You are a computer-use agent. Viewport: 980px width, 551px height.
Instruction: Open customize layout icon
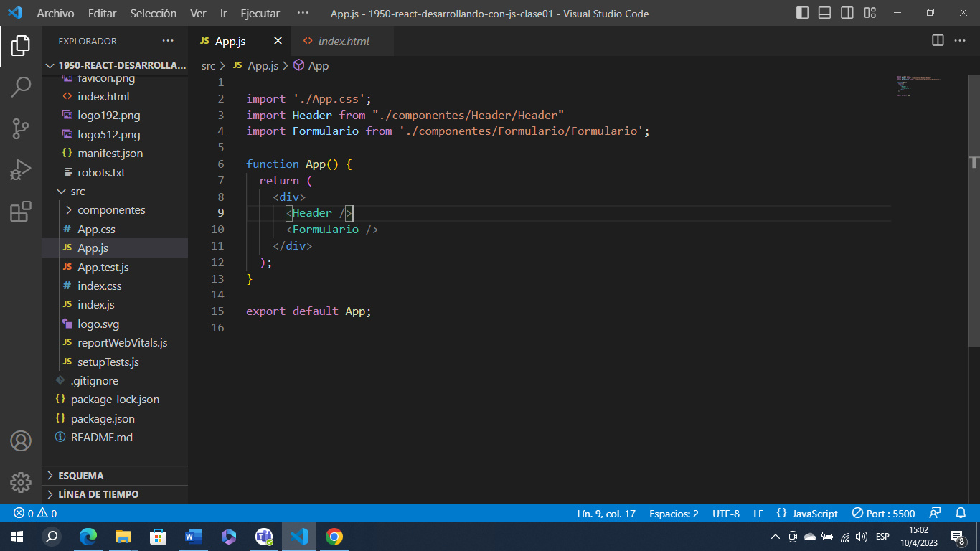click(870, 13)
